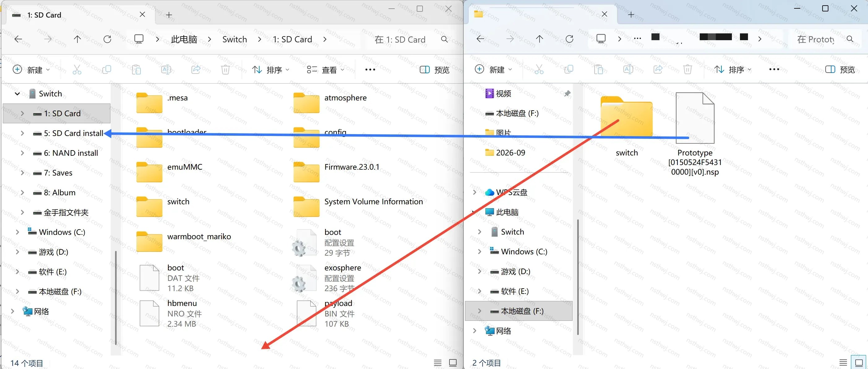The image size is (868, 369).
Task: Select 6: NAND install in the navigation tree
Action: pyautogui.click(x=71, y=153)
